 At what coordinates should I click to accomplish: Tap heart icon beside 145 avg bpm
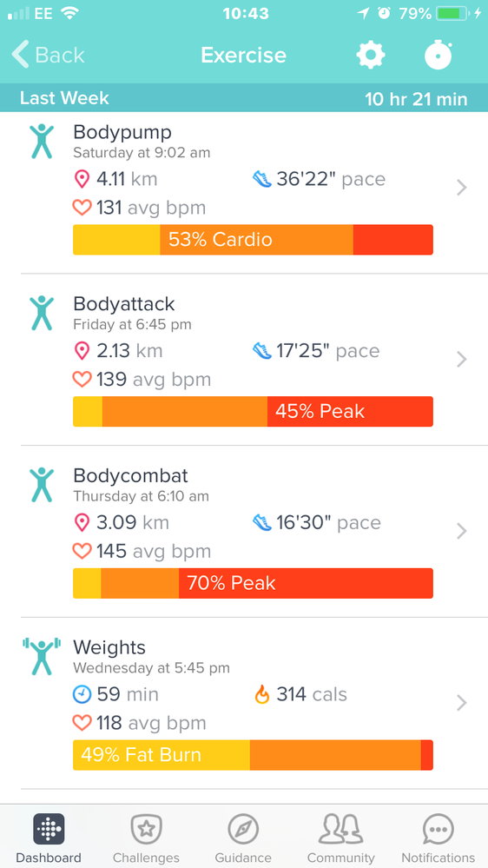tap(82, 551)
